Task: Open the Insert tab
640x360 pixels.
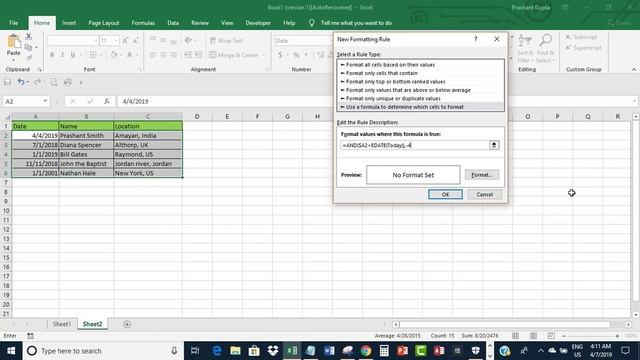Action: click(69, 23)
